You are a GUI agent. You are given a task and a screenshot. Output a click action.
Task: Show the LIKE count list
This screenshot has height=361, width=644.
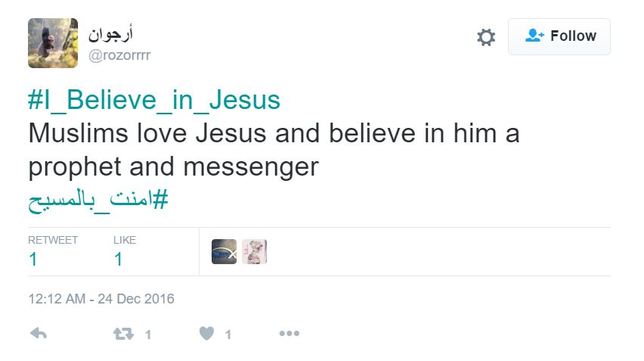click(125, 251)
